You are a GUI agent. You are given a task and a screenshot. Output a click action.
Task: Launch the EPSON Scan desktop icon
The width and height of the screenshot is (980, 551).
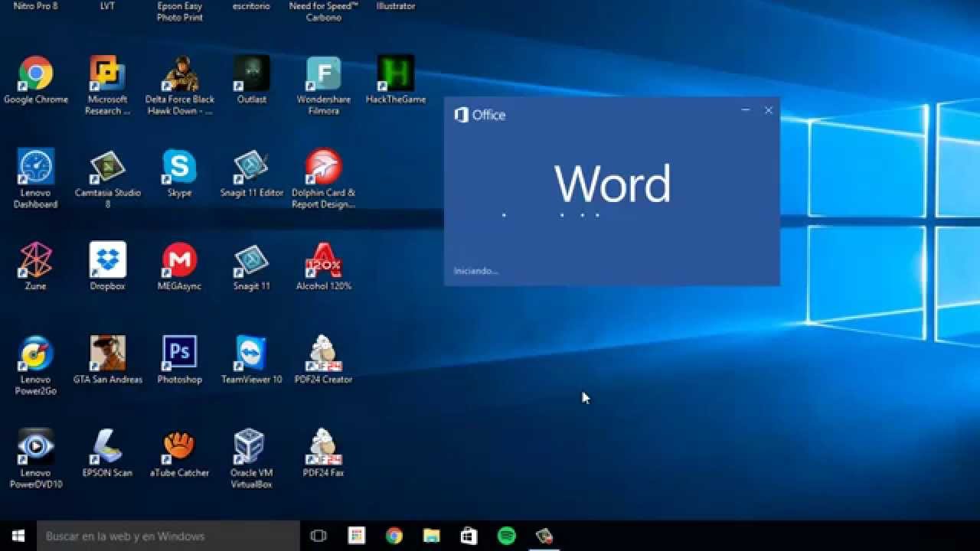coord(107,453)
